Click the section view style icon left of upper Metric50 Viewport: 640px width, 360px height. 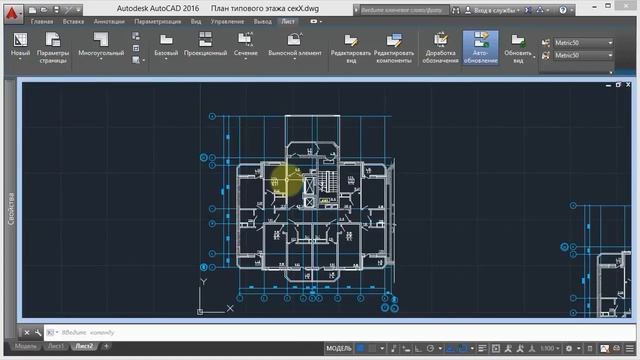pos(546,42)
